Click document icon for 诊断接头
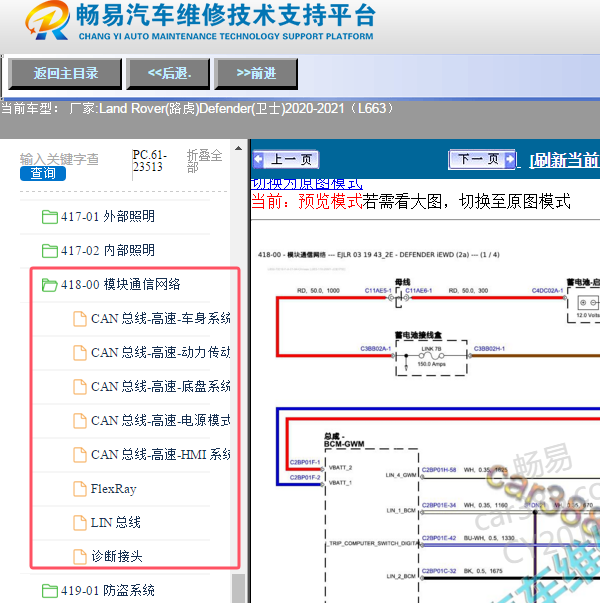Screen dimensions: 600x603 pos(80,557)
